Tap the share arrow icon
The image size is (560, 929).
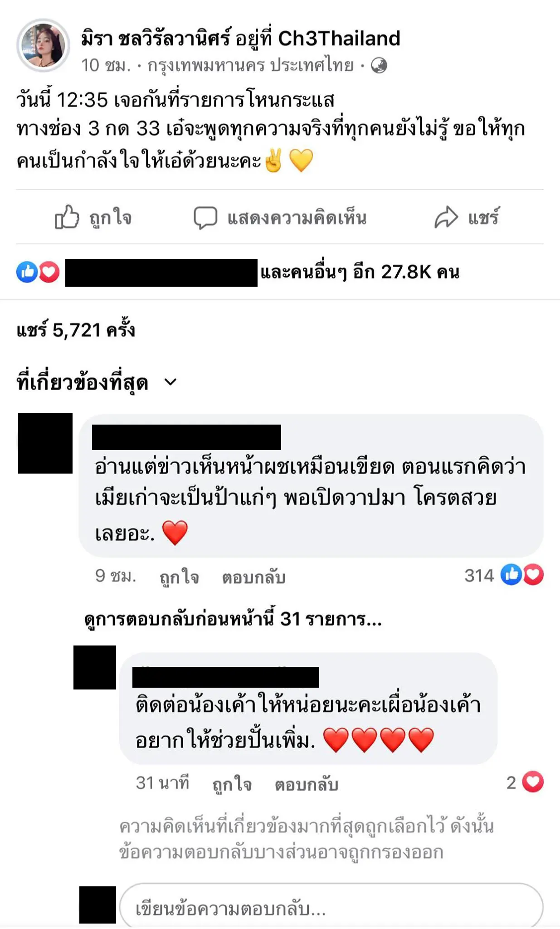[x=446, y=217]
